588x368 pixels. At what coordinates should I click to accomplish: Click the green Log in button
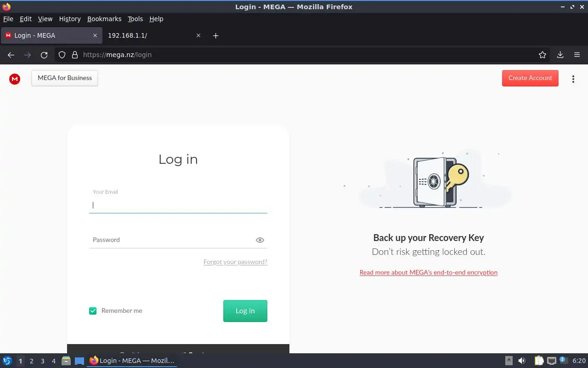[245, 311]
